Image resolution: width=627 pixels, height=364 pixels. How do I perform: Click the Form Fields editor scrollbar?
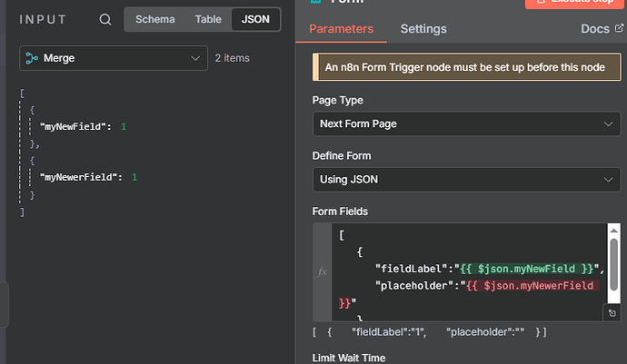(x=613, y=263)
